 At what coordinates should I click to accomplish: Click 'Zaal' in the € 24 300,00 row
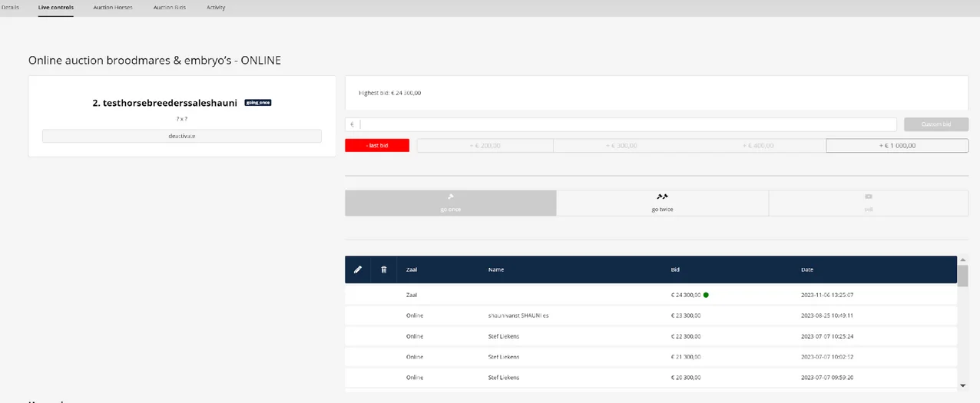pos(412,295)
